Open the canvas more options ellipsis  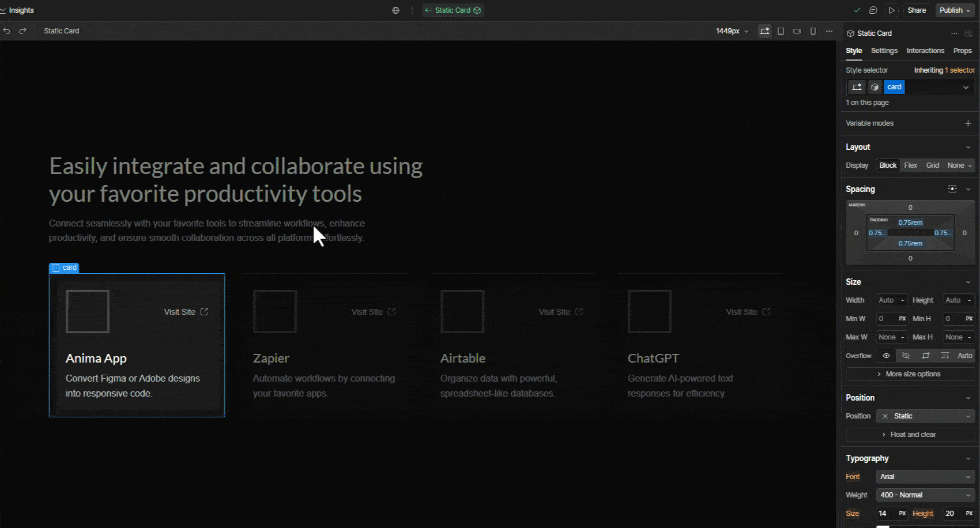click(x=829, y=31)
